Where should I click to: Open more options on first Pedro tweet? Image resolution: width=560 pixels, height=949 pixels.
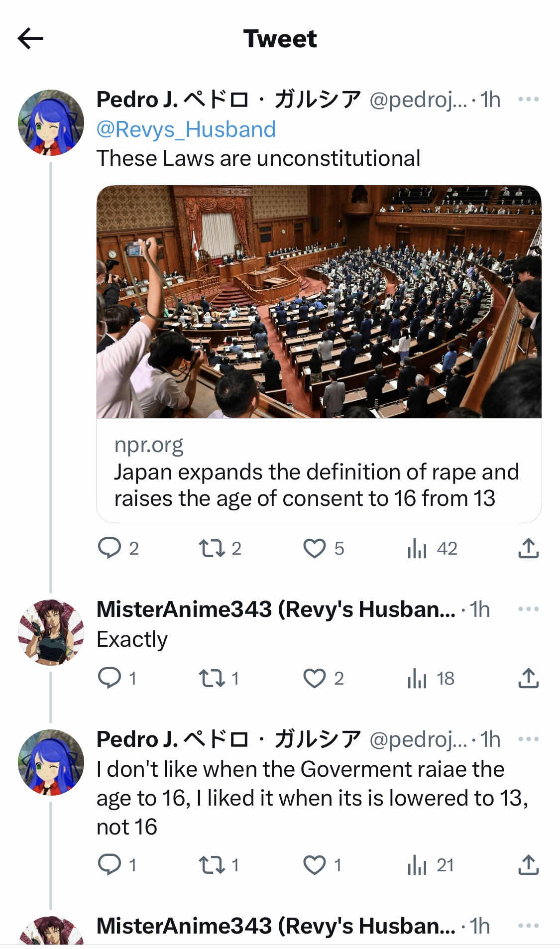pyautogui.click(x=528, y=99)
